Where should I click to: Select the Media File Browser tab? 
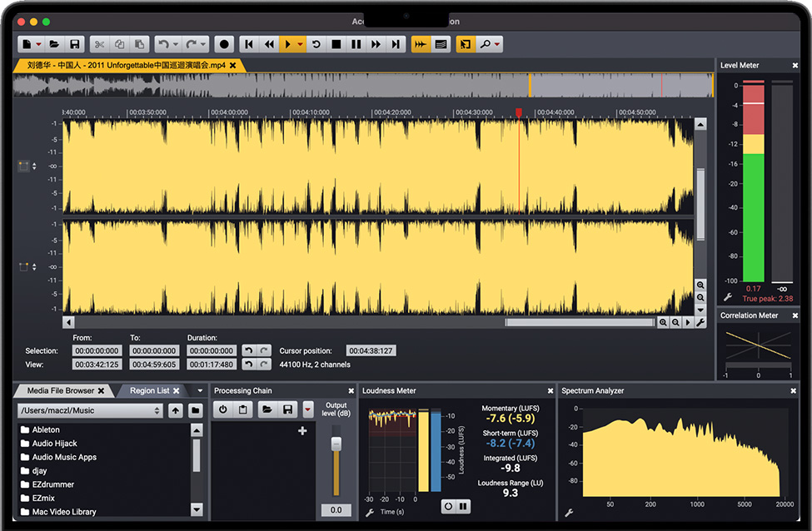60,390
